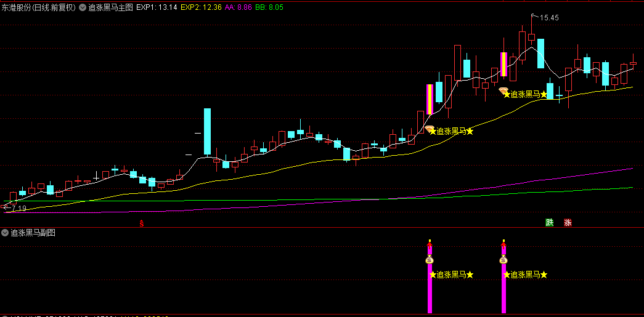
Task: Click the 东港股份(日线.前复权) stock title
Action: 38,7
